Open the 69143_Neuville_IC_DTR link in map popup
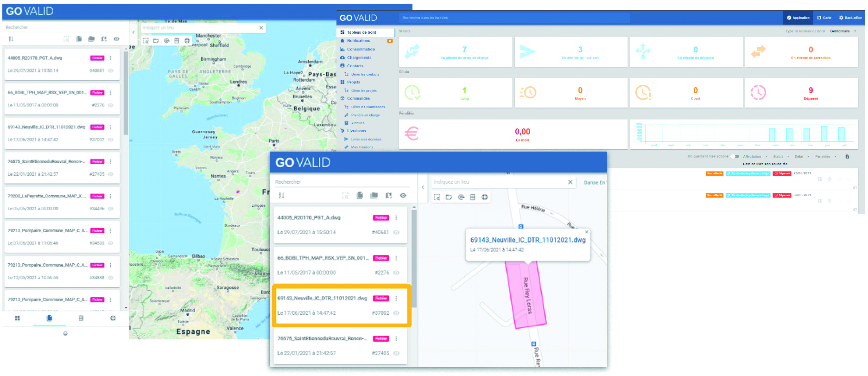Viewport: 868px width, 376px height. point(528,240)
